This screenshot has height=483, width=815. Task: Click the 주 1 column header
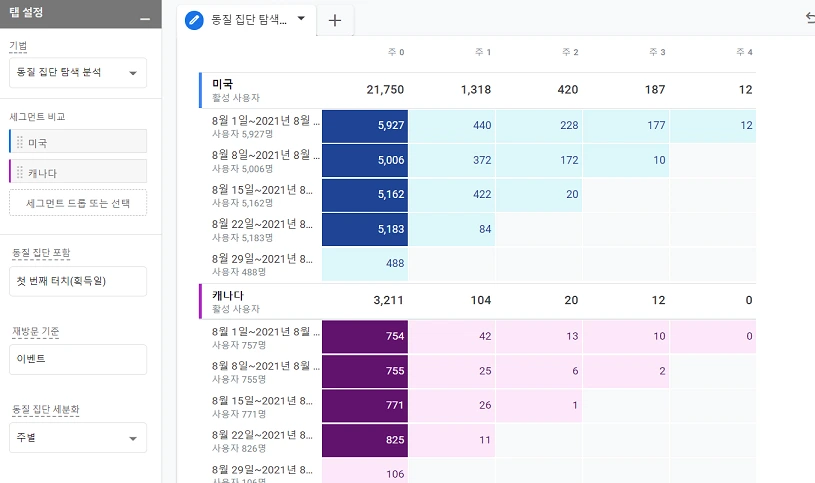(x=482, y=52)
